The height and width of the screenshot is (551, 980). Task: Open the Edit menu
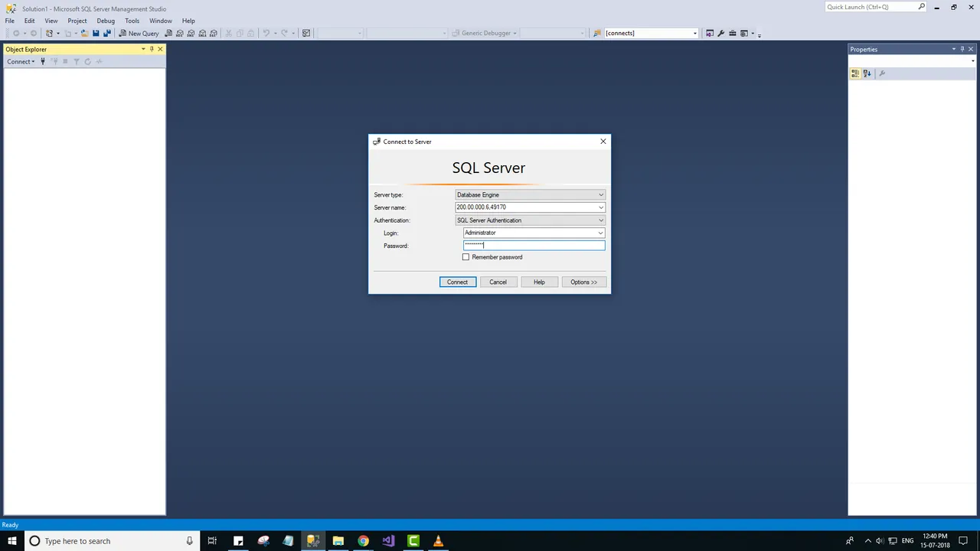[x=29, y=21]
